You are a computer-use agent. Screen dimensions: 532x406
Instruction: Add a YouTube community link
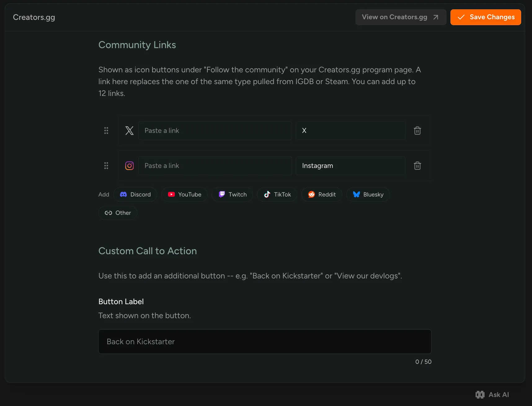tap(184, 195)
